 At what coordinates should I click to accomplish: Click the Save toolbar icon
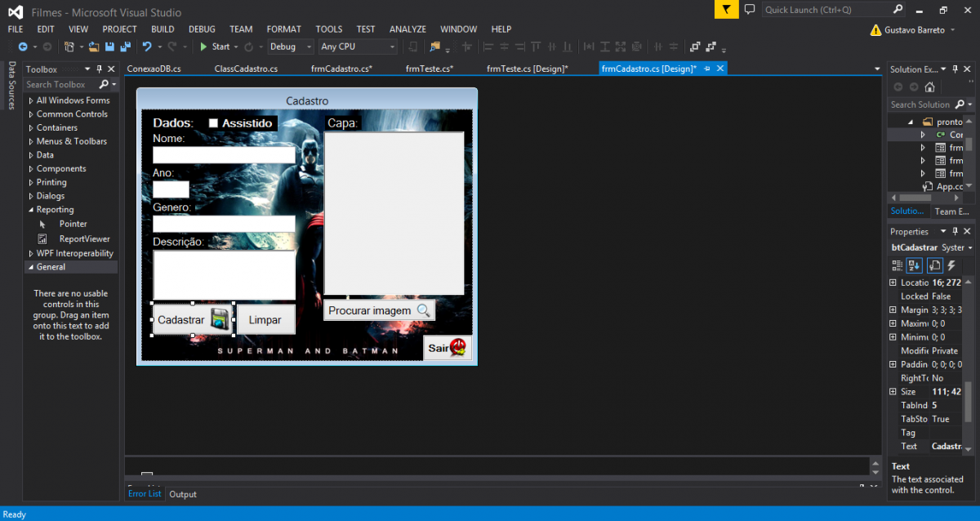(x=109, y=47)
